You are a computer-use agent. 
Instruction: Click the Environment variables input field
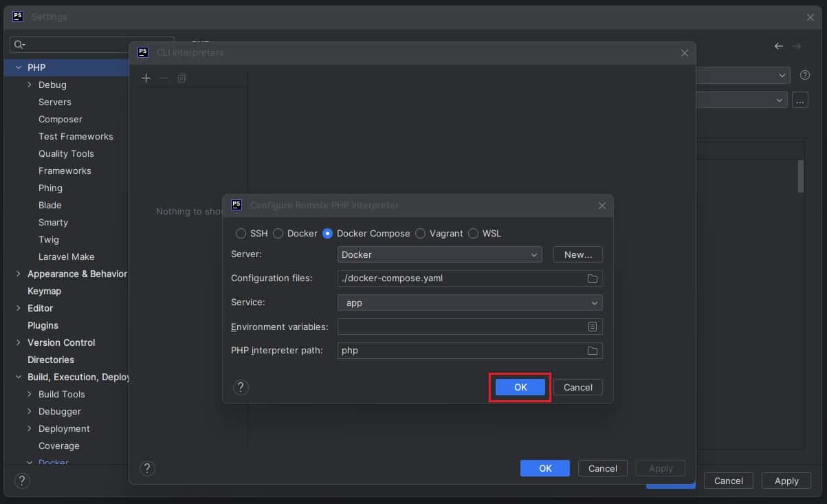click(x=461, y=327)
